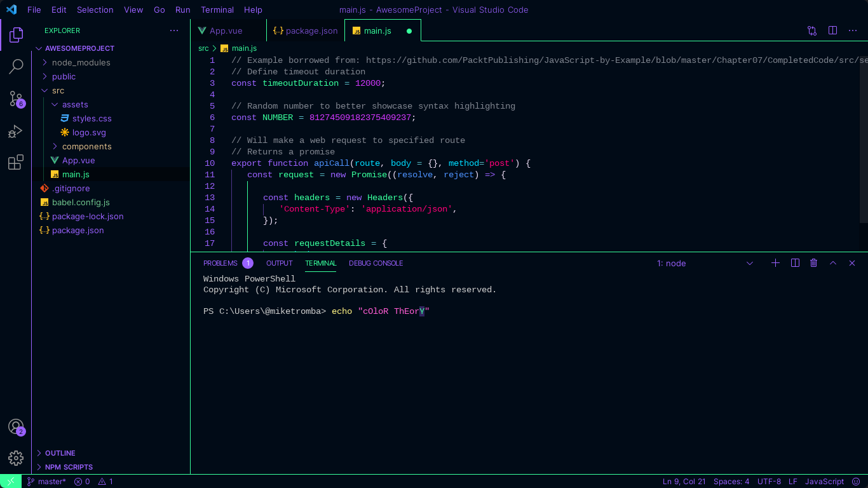Maximize the panel with up chevron
Screen dimensions: 868x488
833,263
